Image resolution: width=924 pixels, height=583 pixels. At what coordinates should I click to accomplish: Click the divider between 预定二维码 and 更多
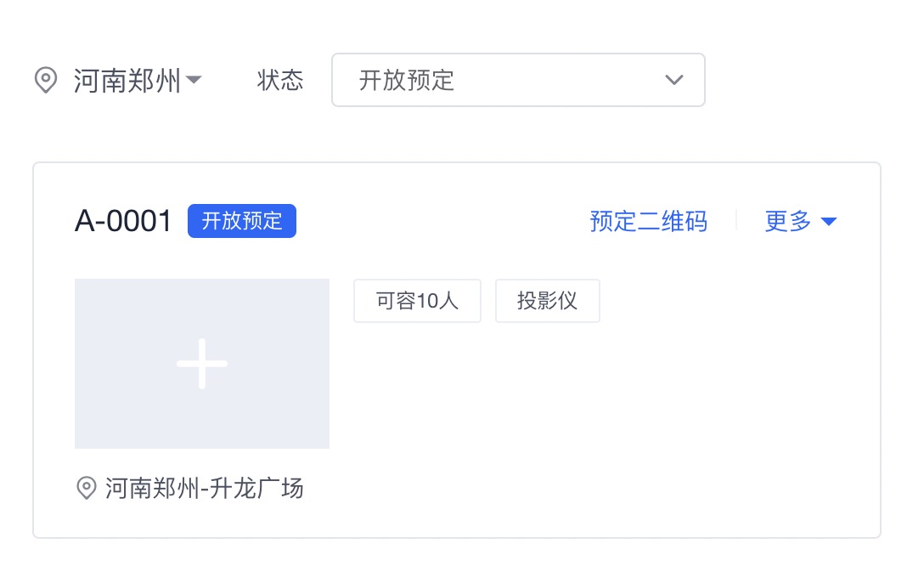coord(736,221)
